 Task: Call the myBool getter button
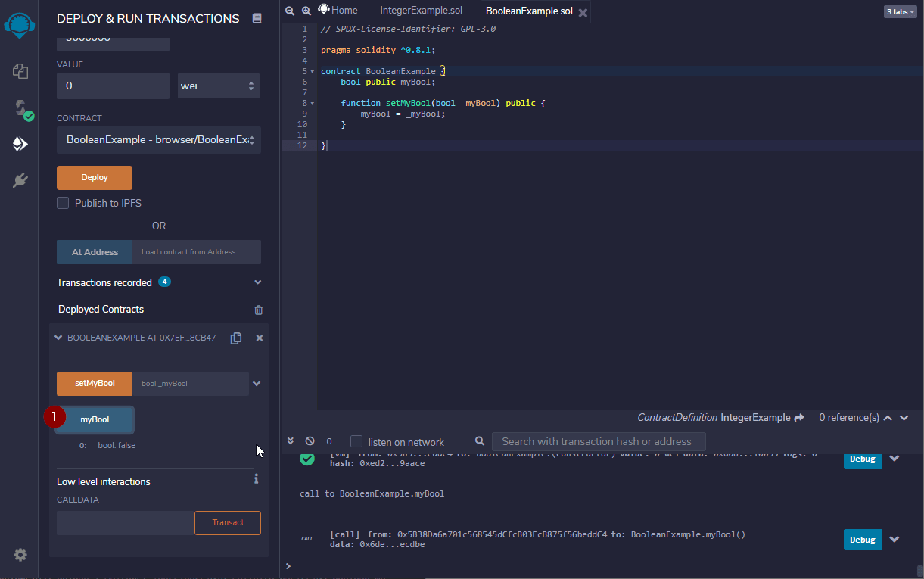(x=95, y=420)
